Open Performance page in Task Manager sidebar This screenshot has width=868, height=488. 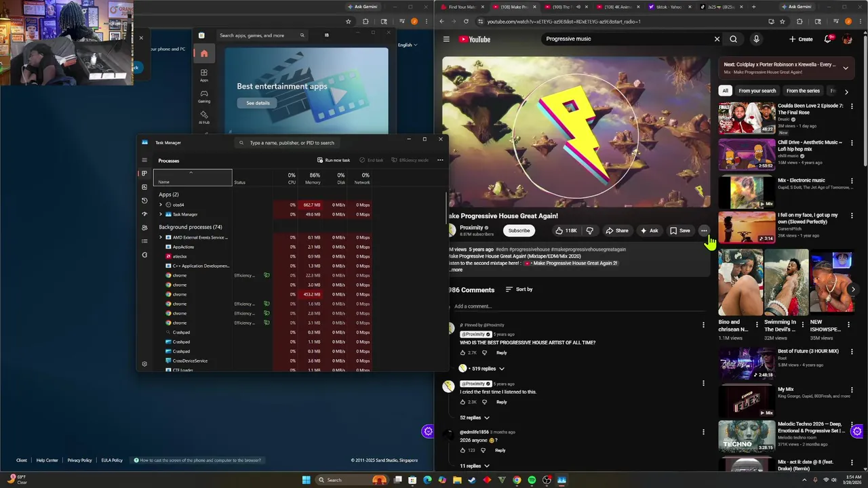pos(144,187)
